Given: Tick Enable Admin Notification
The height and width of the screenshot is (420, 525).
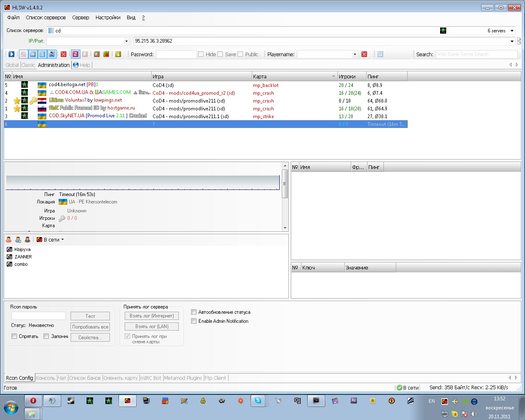Looking at the screenshot, I should (194, 321).
